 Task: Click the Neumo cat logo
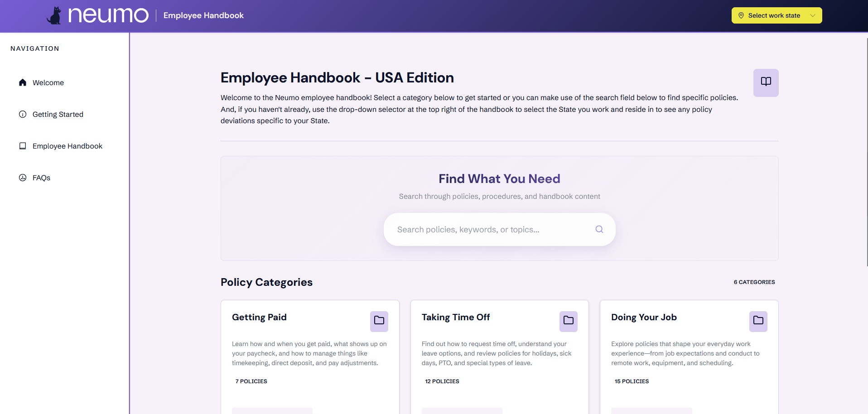55,15
